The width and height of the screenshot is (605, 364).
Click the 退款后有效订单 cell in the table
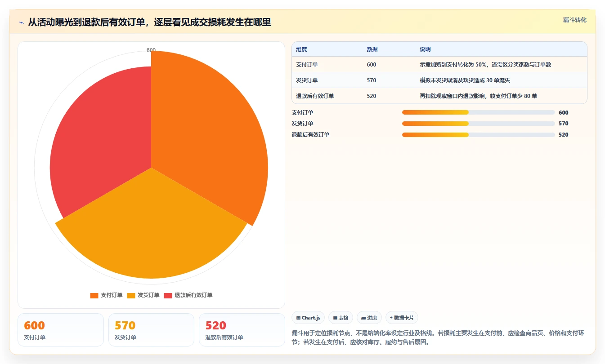(315, 96)
